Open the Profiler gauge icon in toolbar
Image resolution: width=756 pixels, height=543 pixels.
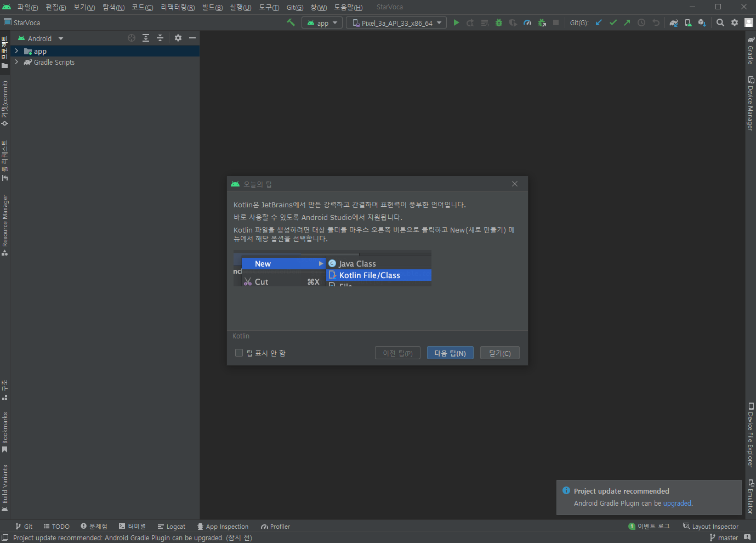(x=527, y=22)
